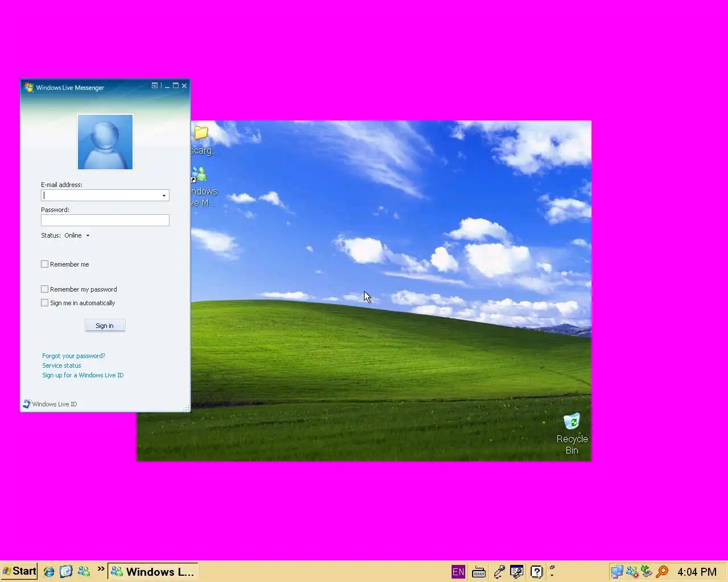The height and width of the screenshot is (582, 728).
Task: Enable Remember my password
Action: (x=44, y=289)
